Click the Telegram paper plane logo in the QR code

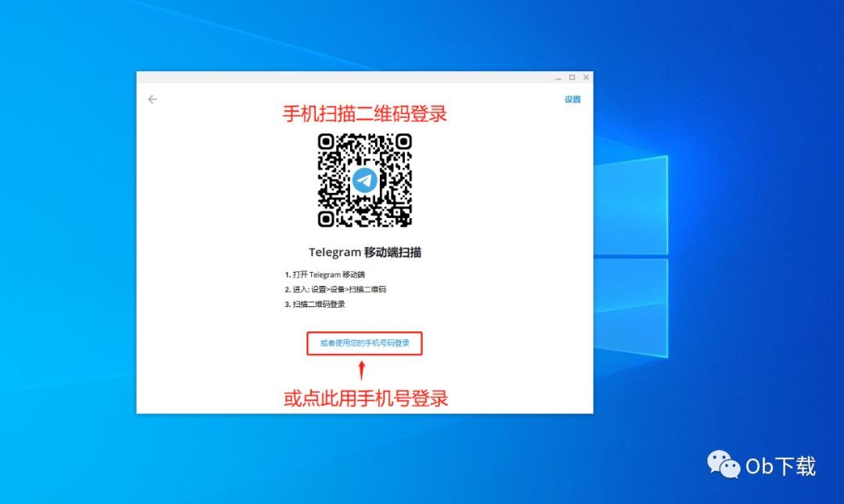coord(364,181)
